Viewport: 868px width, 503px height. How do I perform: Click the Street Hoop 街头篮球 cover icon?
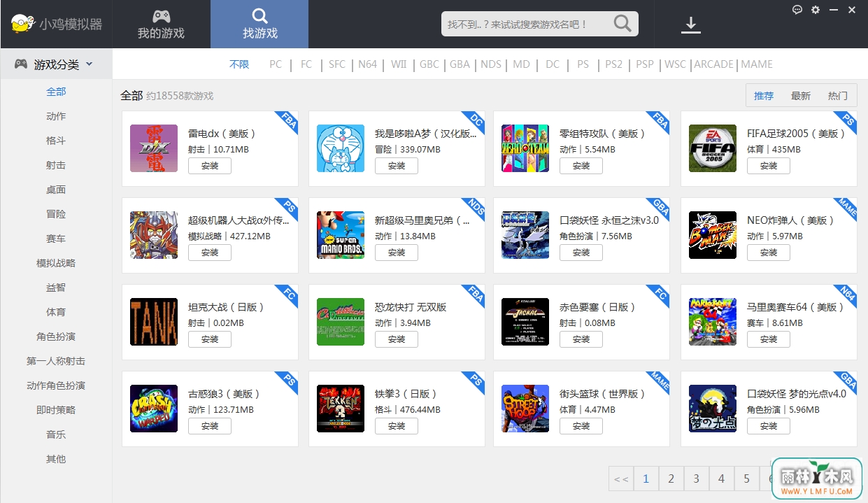pyautogui.click(x=525, y=409)
